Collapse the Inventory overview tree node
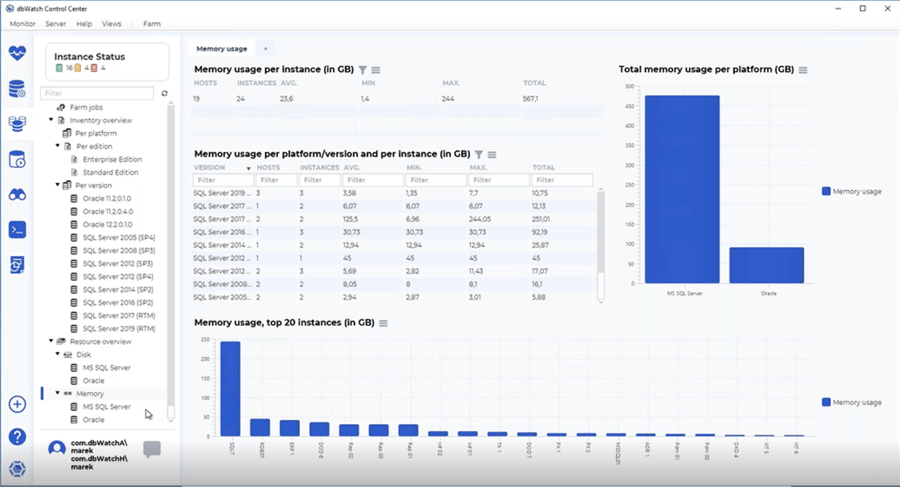 (51, 120)
